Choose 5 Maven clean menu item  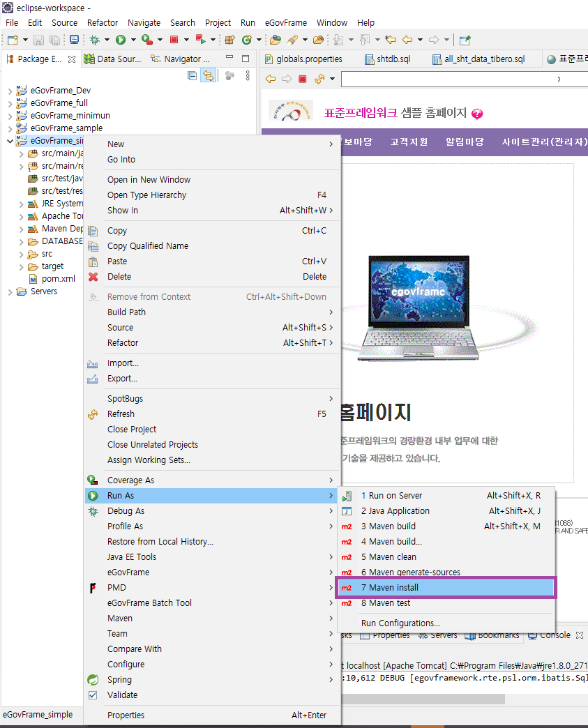click(446, 557)
